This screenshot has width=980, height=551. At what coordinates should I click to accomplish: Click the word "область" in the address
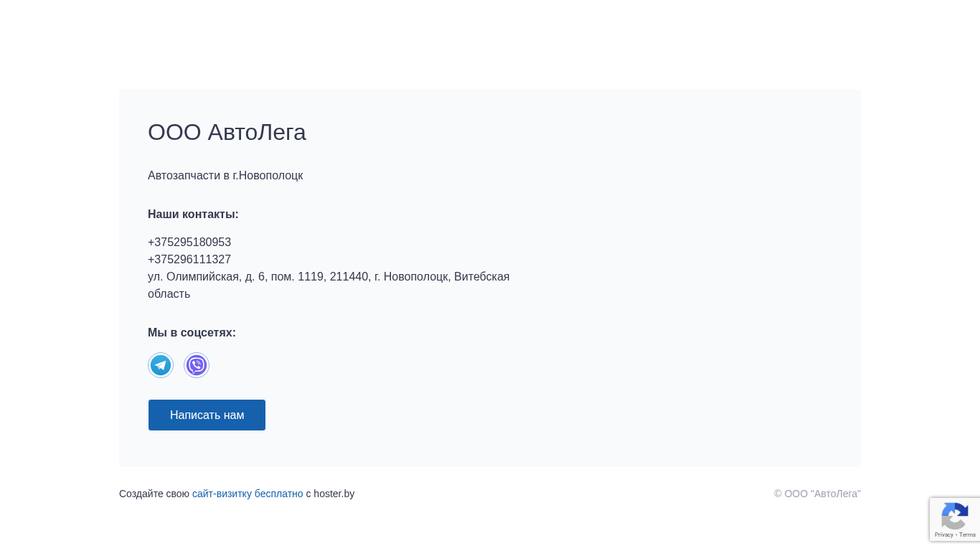tap(169, 294)
